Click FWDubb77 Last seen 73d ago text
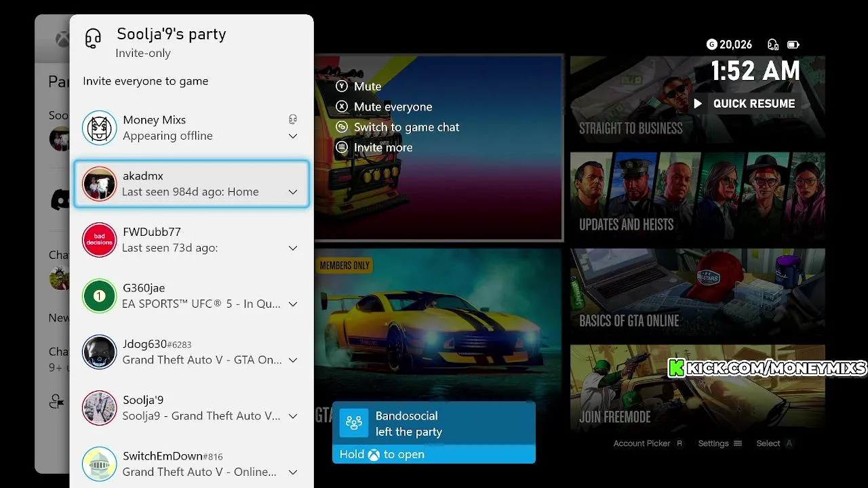 [170, 248]
